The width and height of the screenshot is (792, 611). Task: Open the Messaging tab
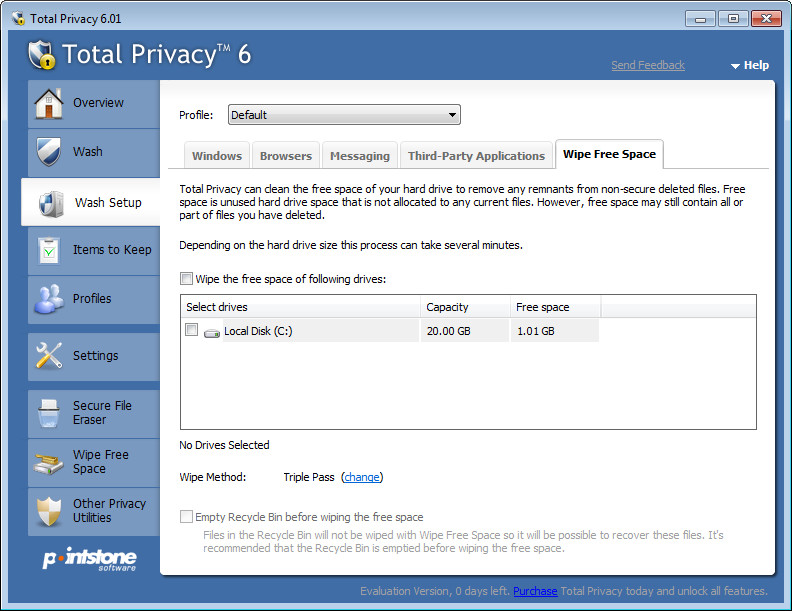pos(360,156)
